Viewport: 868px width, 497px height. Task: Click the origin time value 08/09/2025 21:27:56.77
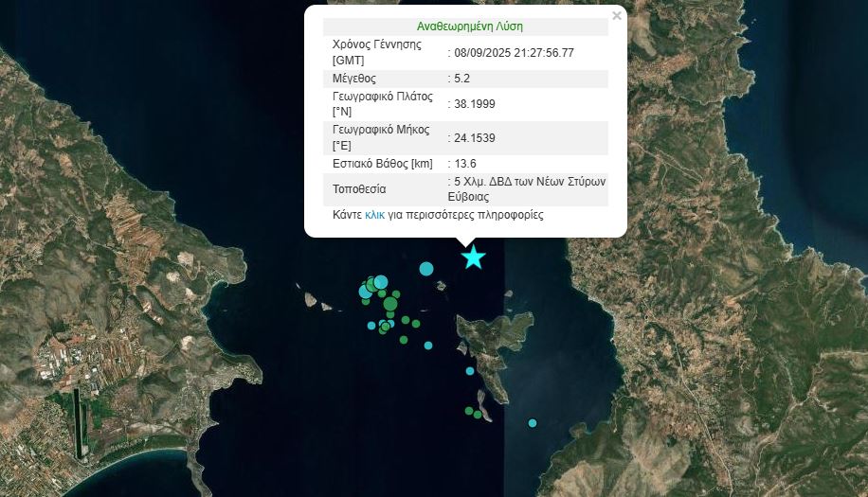pos(513,52)
